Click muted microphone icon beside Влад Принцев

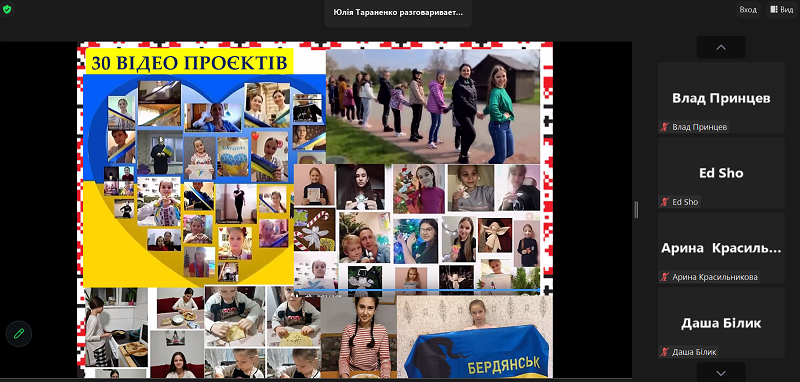(664, 127)
